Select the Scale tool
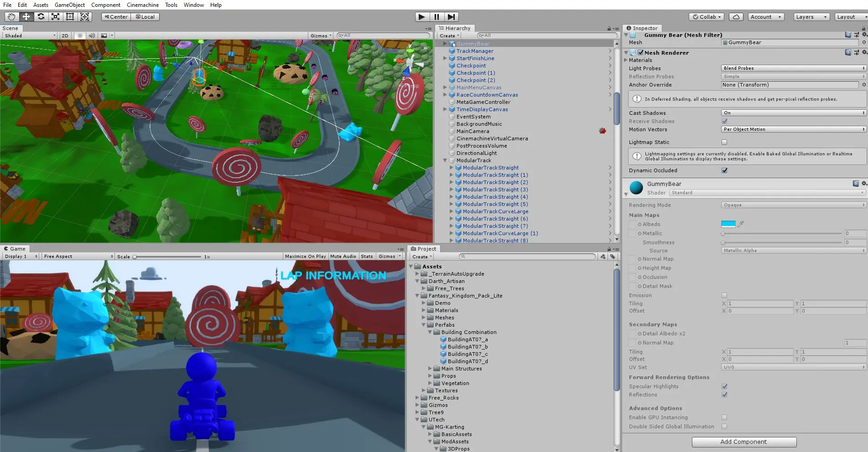 point(56,17)
